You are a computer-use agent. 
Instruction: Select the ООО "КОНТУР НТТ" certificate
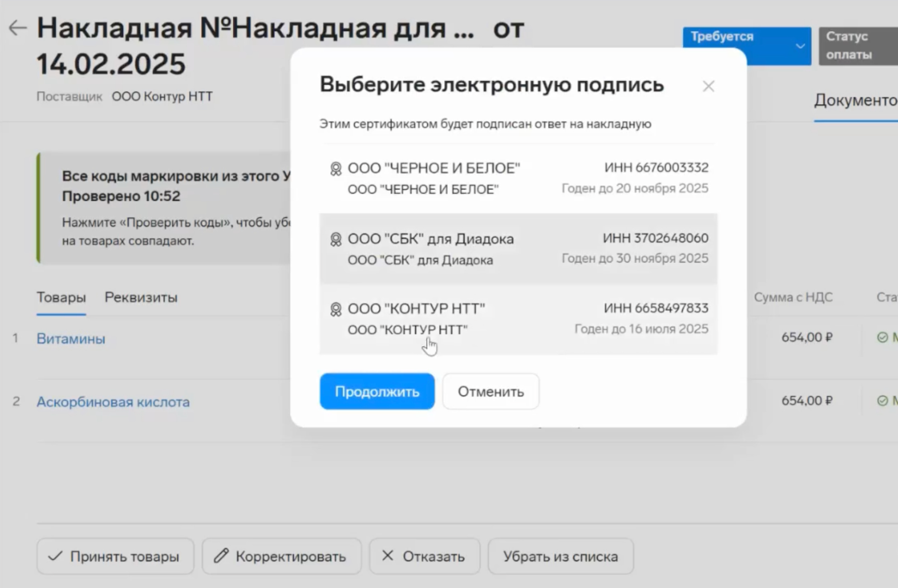pos(518,319)
